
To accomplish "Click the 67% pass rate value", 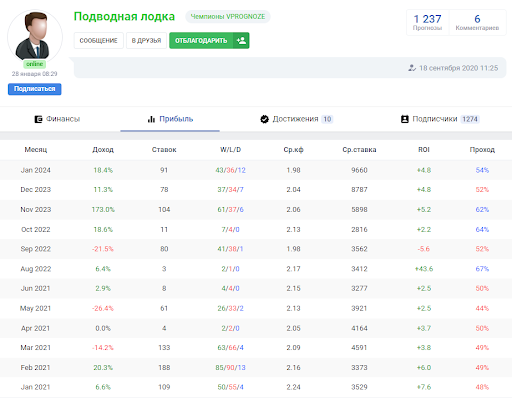I will 482,269.
